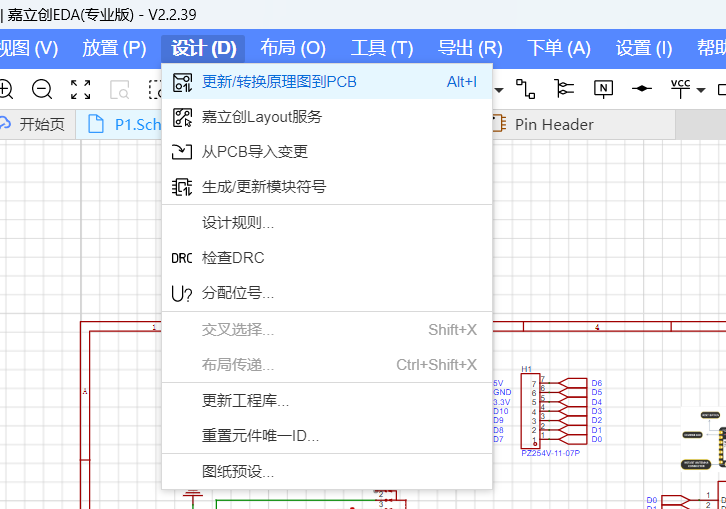Viewport: 726px width, 509px height.
Task: Select the wire drawing tool icon
Action: click(x=526, y=88)
